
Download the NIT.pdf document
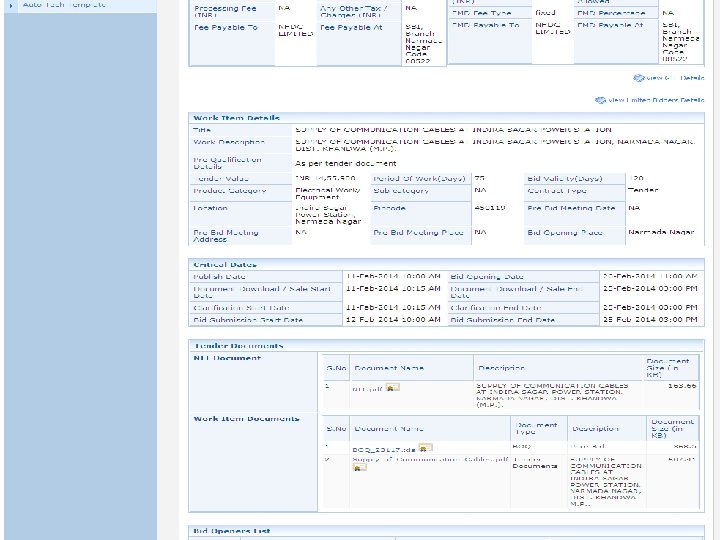tap(367, 389)
